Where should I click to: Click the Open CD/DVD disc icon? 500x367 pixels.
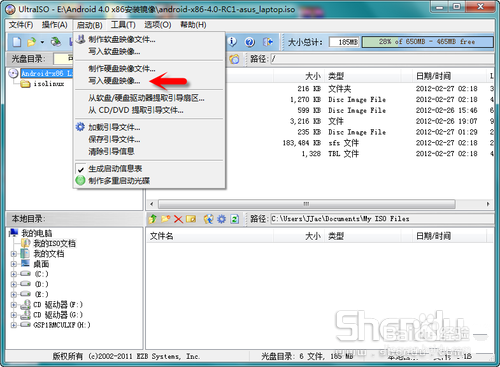click(56, 42)
